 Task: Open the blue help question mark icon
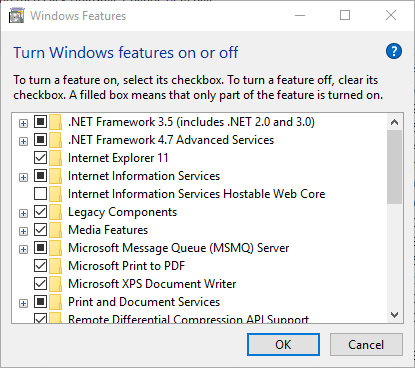click(394, 51)
